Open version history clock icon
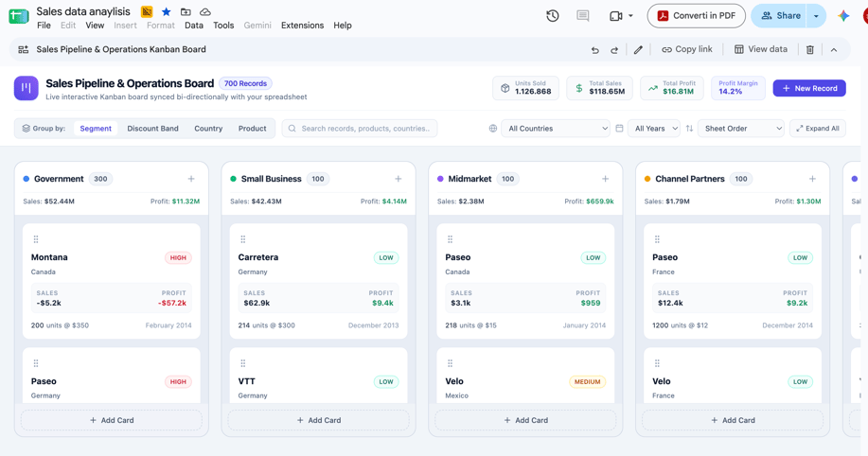 click(553, 16)
